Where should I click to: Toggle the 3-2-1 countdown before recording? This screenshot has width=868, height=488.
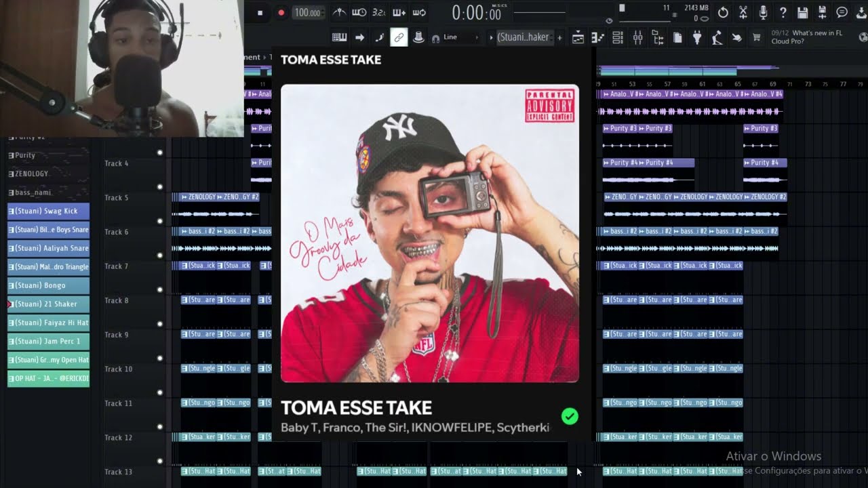[x=378, y=12]
